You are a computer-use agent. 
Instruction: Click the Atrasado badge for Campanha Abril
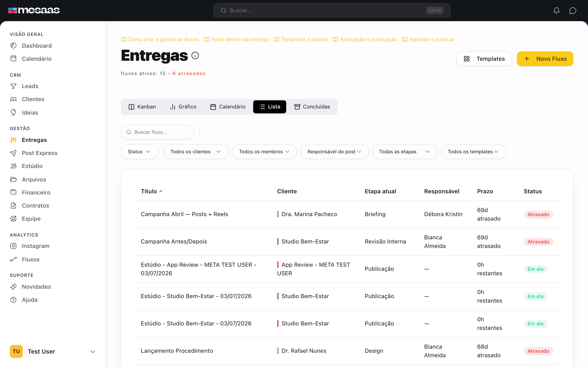point(538,214)
